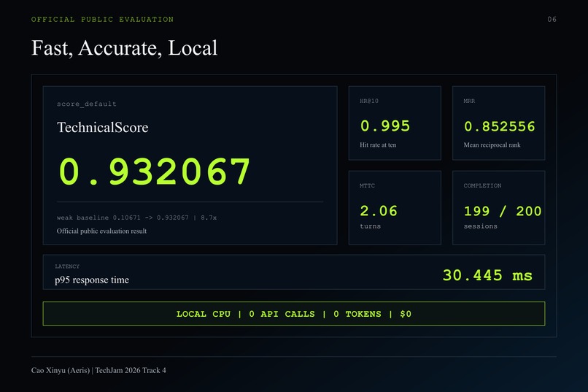Click the 'TechnicalScore' heading
This screenshot has height=392, width=588.
(x=102, y=127)
